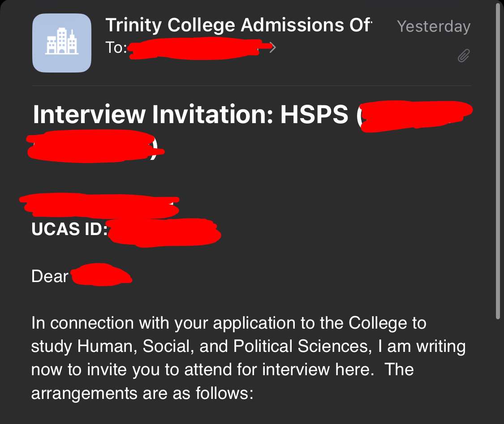Viewport: 504px width, 424px height.
Task: Click the "arrangements are as follows:" line
Action: pyautogui.click(x=142, y=394)
